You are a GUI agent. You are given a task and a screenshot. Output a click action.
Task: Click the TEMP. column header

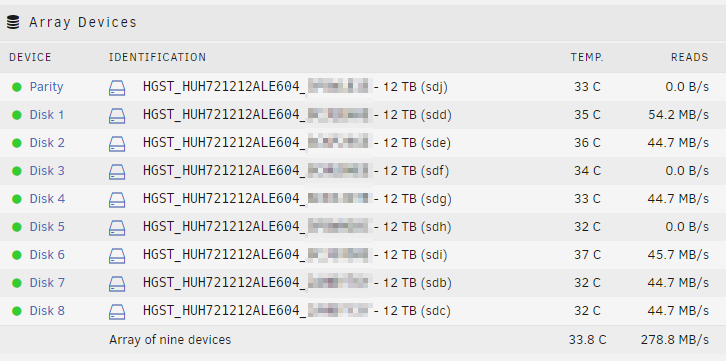click(x=587, y=57)
